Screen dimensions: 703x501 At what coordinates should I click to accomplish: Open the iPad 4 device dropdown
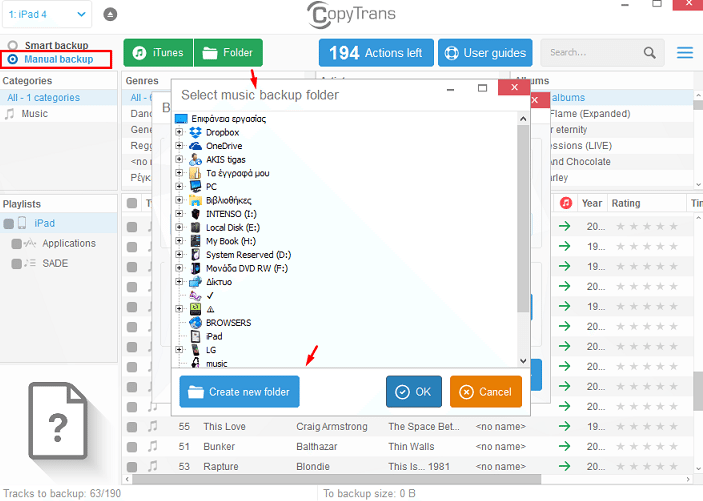pyautogui.click(x=47, y=14)
